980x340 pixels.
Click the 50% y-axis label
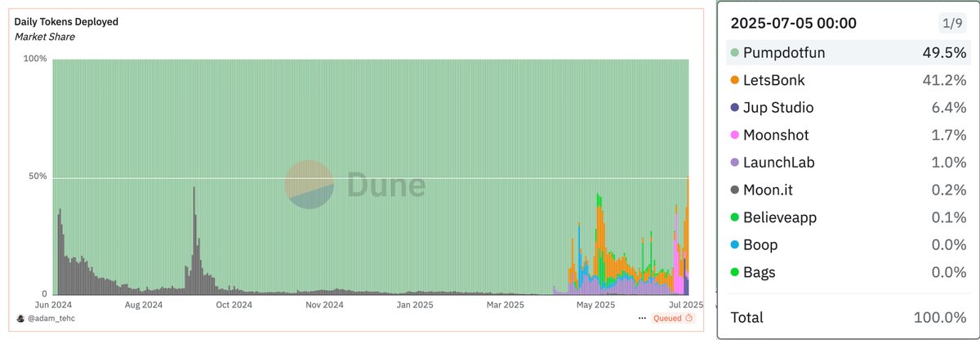point(38,177)
